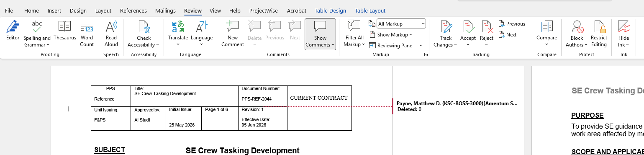Add a New Comment
Viewport: 644px width, 155px height.
pyautogui.click(x=232, y=34)
